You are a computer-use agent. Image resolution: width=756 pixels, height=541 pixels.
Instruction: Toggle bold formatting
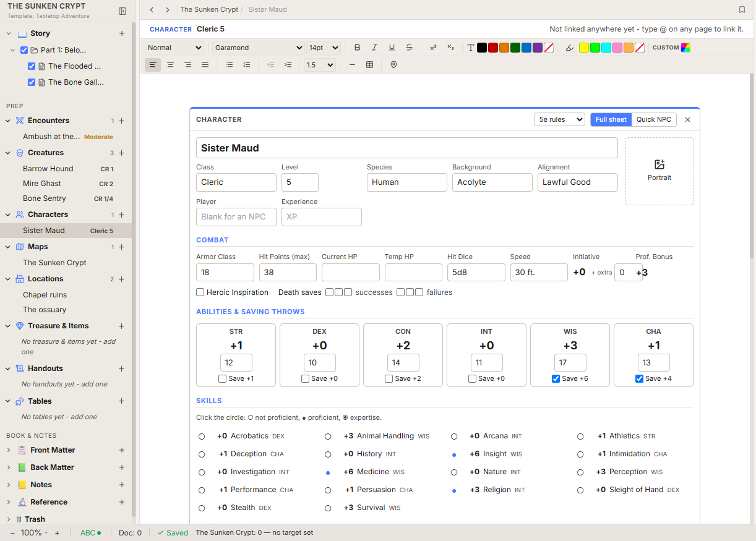357,48
